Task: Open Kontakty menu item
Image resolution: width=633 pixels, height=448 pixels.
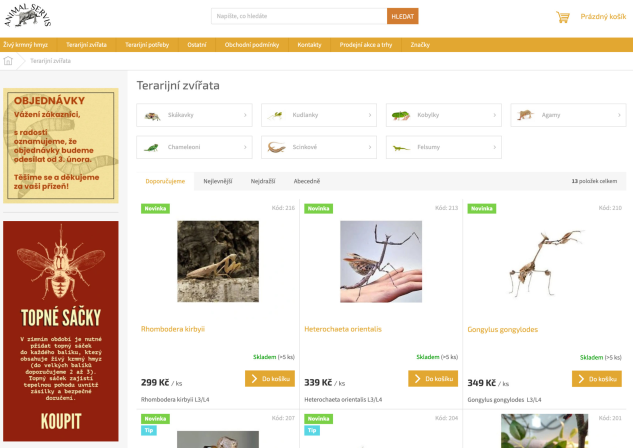Action: click(x=309, y=45)
